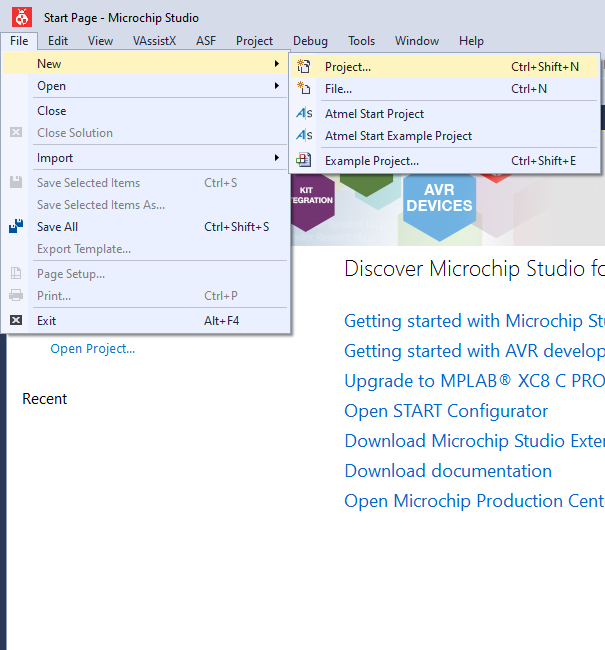Expand the Import submenu arrow
Viewport: 605px width, 650px height.
(277, 158)
